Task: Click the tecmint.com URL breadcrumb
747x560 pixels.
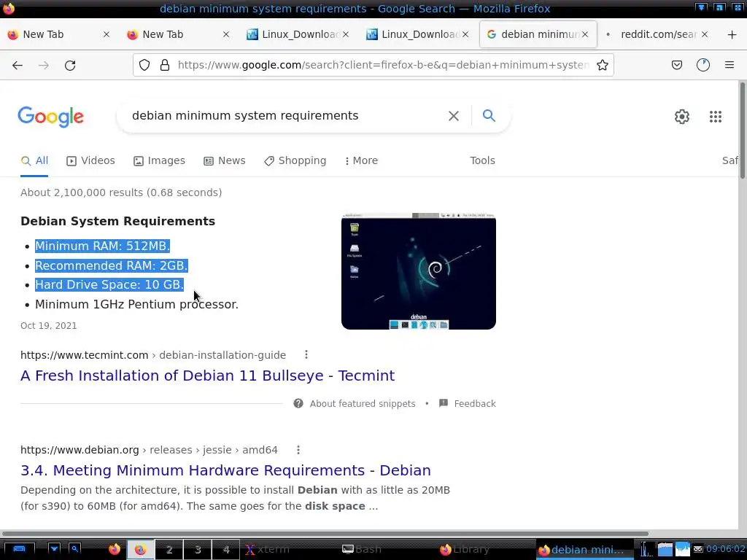Action: [153, 355]
